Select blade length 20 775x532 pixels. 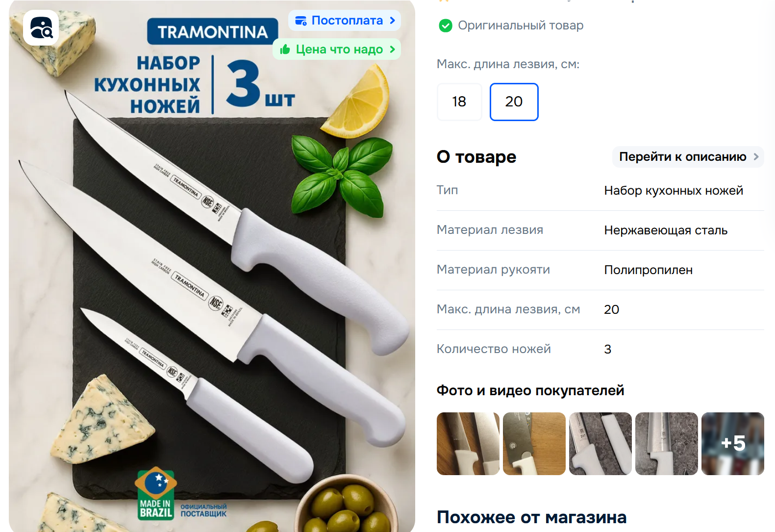point(514,101)
